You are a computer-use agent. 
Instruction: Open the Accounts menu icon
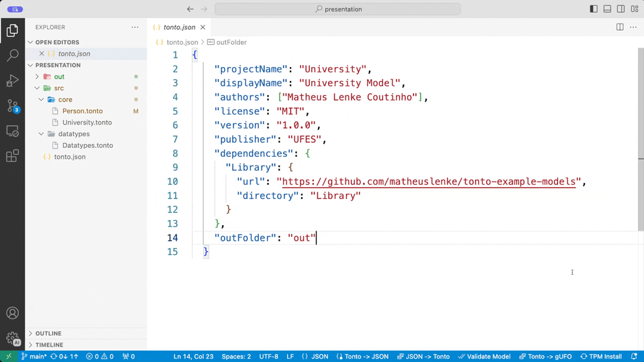pyautogui.click(x=12, y=313)
